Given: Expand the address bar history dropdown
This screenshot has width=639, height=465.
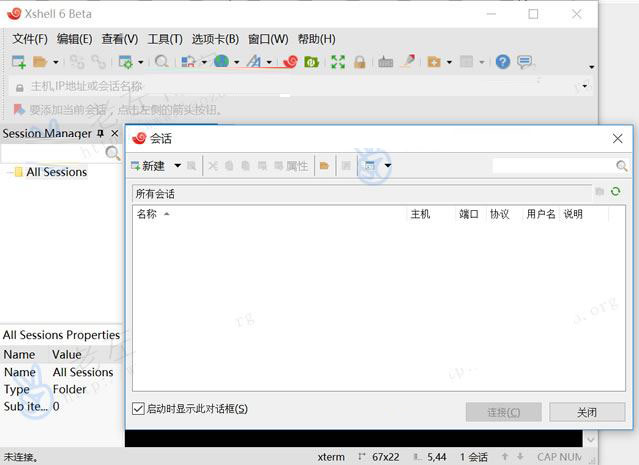Looking at the screenshot, I should [x=585, y=86].
